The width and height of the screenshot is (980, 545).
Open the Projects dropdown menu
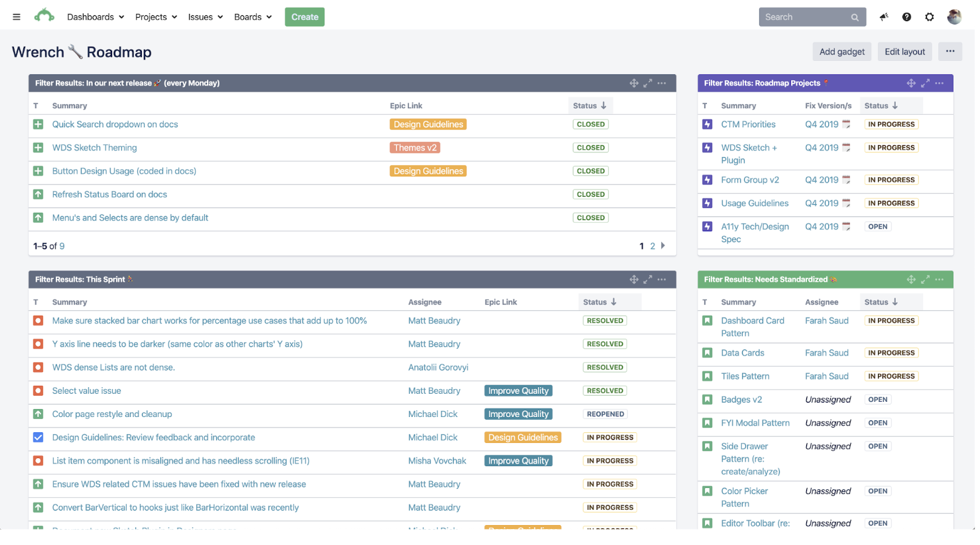pos(156,17)
